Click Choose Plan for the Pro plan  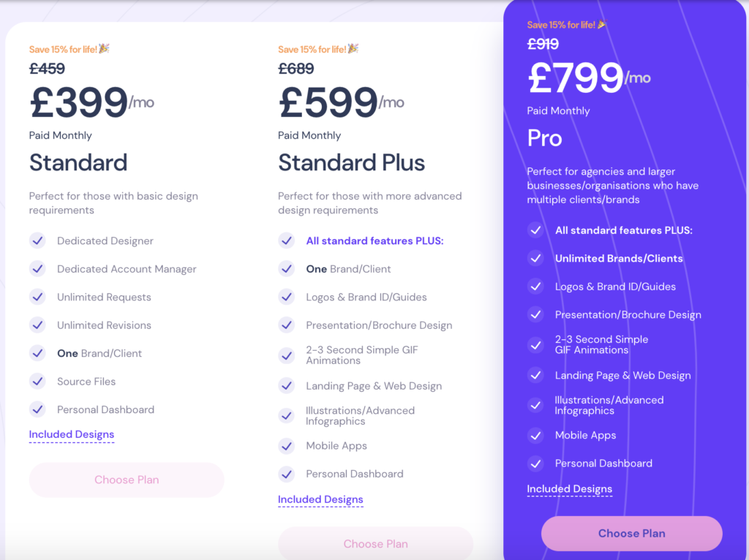[631, 533]
